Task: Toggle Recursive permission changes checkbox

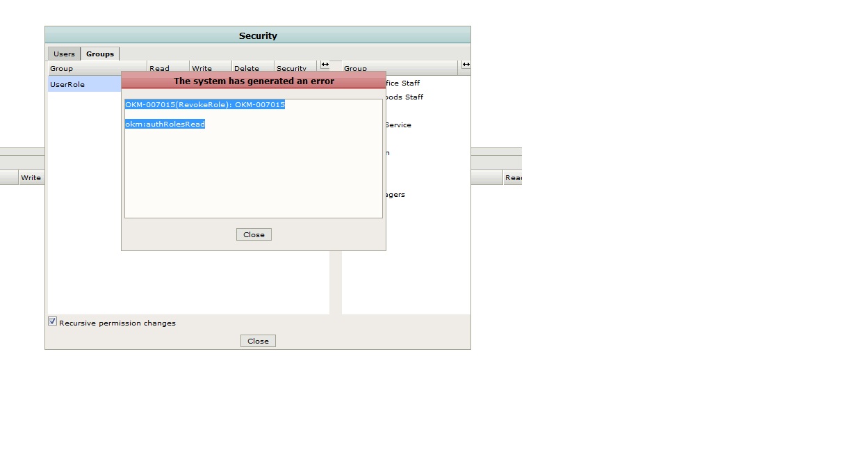Action: click(x=52, y=321)
